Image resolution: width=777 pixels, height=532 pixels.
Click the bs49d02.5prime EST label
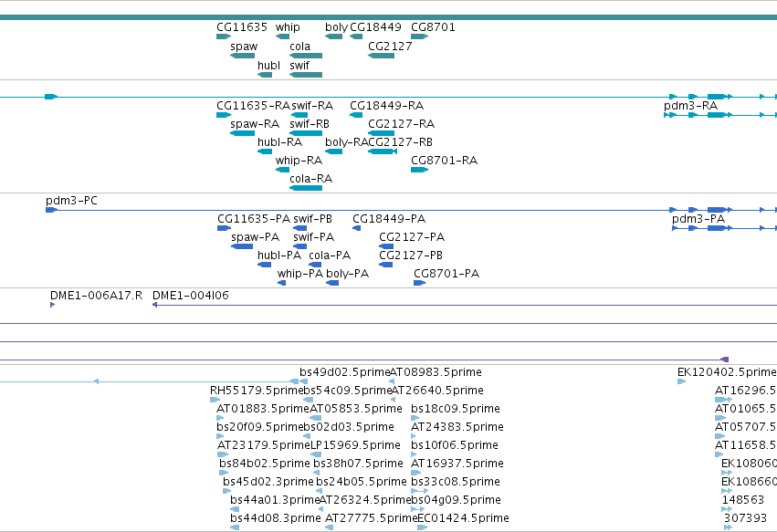pyautogui.click(x=345, y=372)
